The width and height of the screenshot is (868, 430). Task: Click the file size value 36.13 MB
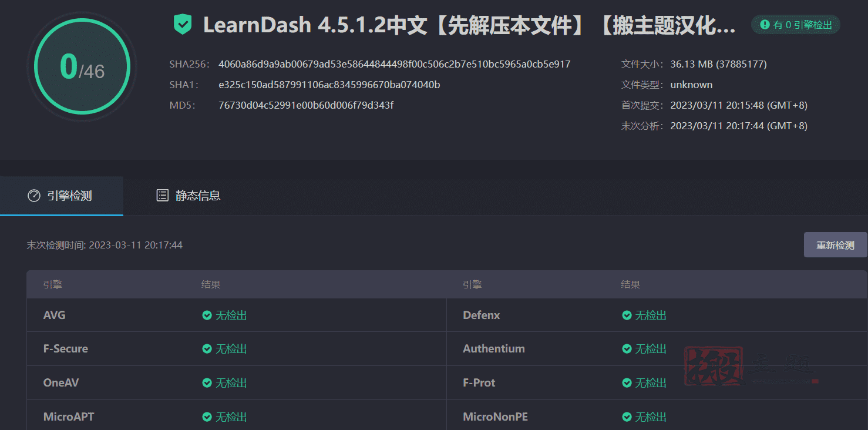(718, 64)
